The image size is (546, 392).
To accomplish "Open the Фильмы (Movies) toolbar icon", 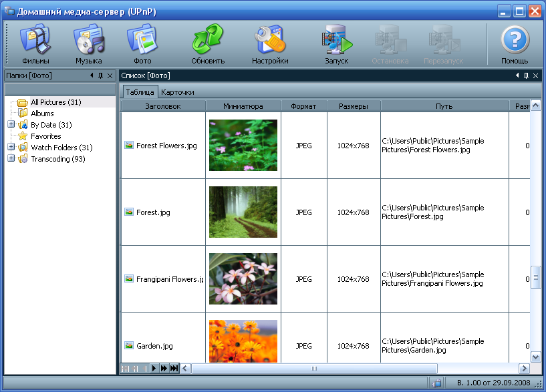I will (x=35, y=44).
